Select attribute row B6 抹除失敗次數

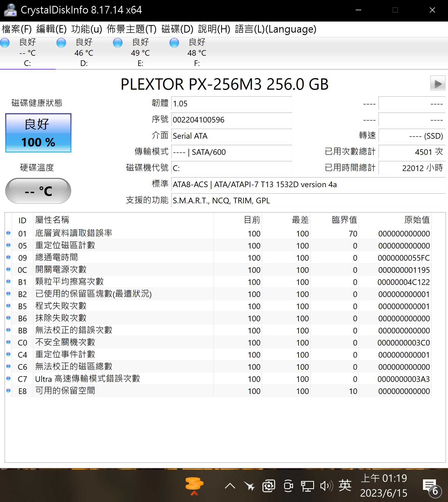tap(218, 318)
